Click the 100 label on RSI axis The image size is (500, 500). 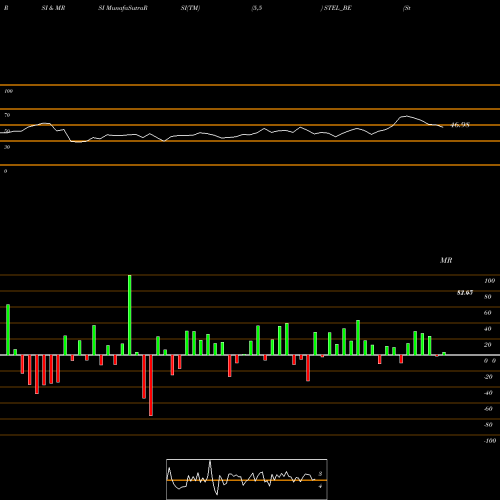pos(9,91)
